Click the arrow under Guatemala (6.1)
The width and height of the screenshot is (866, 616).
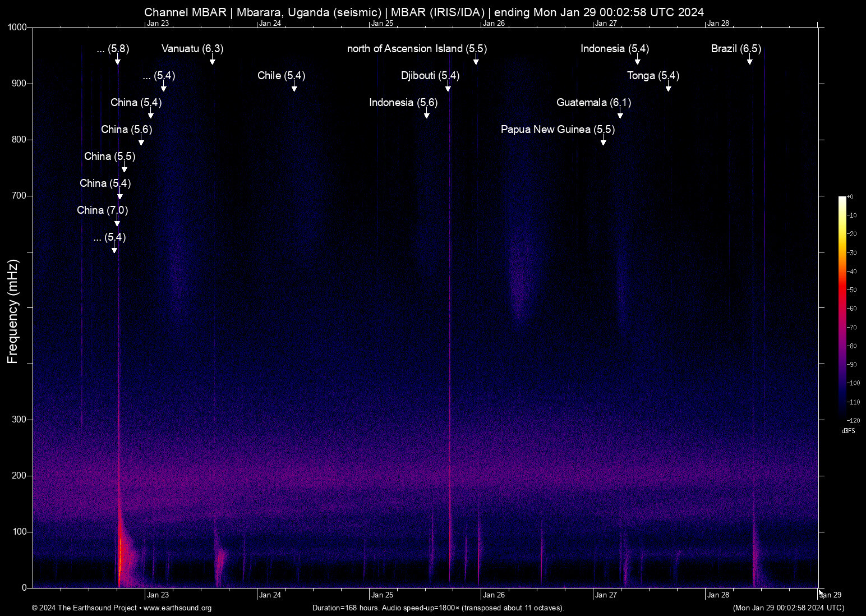coord(620,114)
